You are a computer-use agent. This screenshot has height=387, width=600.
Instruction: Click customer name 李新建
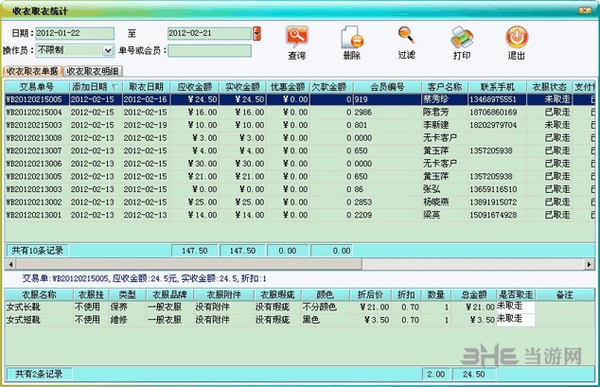[435, 125]
